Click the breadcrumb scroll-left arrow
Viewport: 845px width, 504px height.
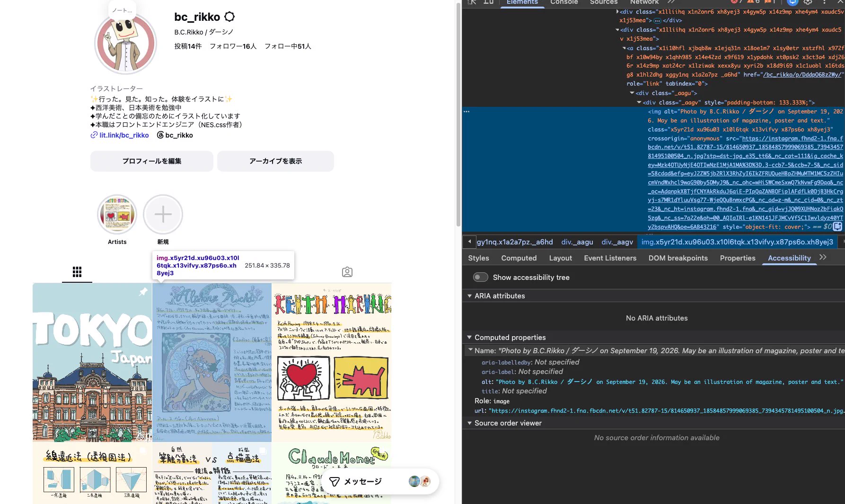point(469,242)
